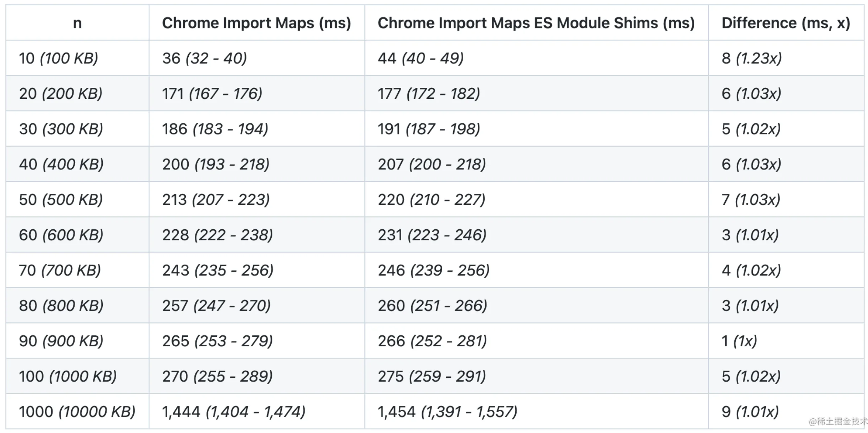Select the cell '200 (193 - 218)'
Screen dimensions: 868x433
click(x=257, y=164)
